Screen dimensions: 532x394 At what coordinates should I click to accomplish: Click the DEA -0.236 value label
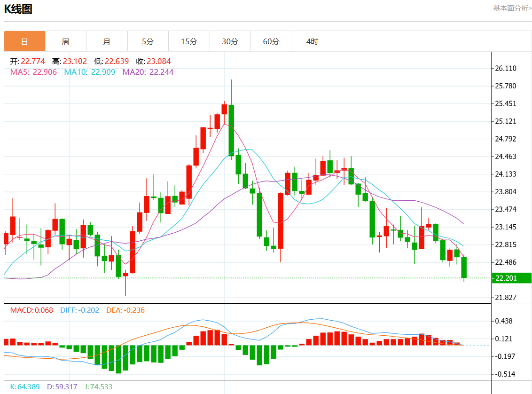(x=126, y=310)
